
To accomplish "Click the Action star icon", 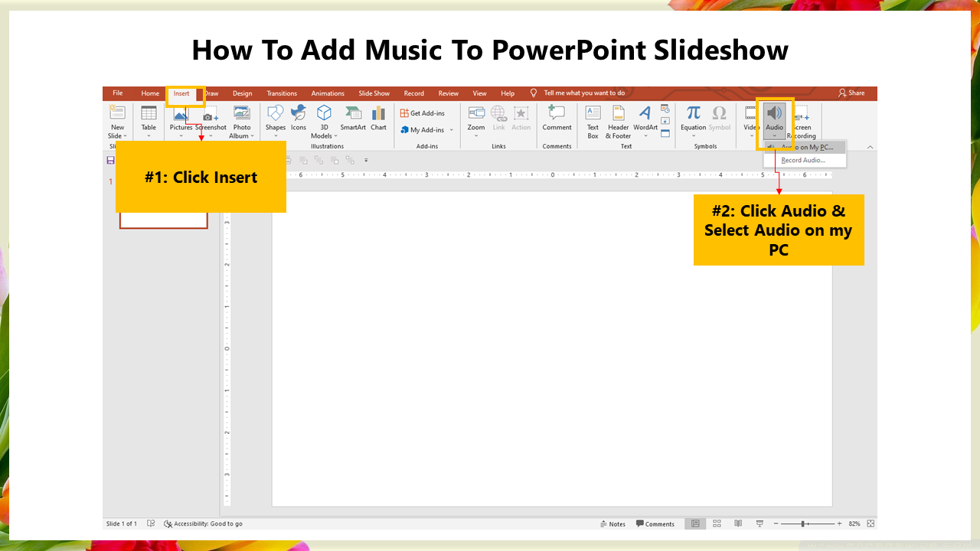I will [521, 113].
